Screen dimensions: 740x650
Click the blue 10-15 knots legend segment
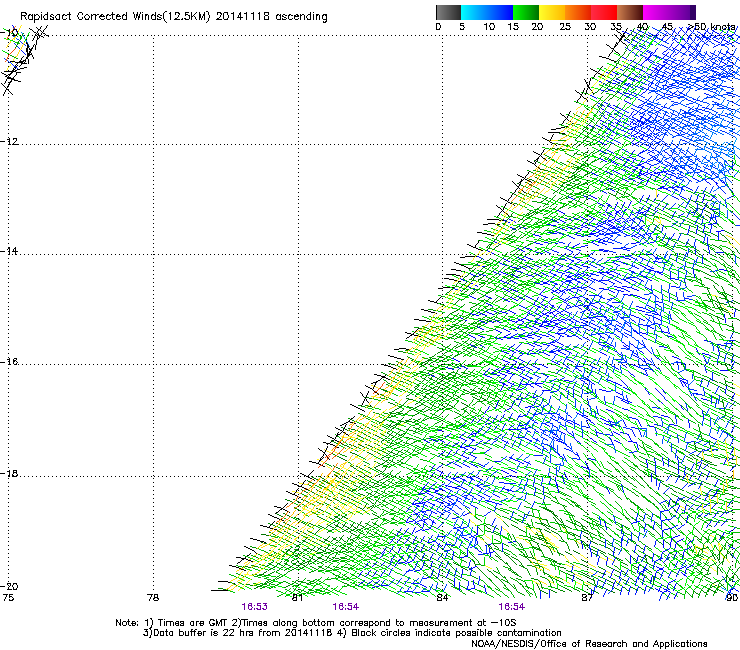(x=500, y=12)
